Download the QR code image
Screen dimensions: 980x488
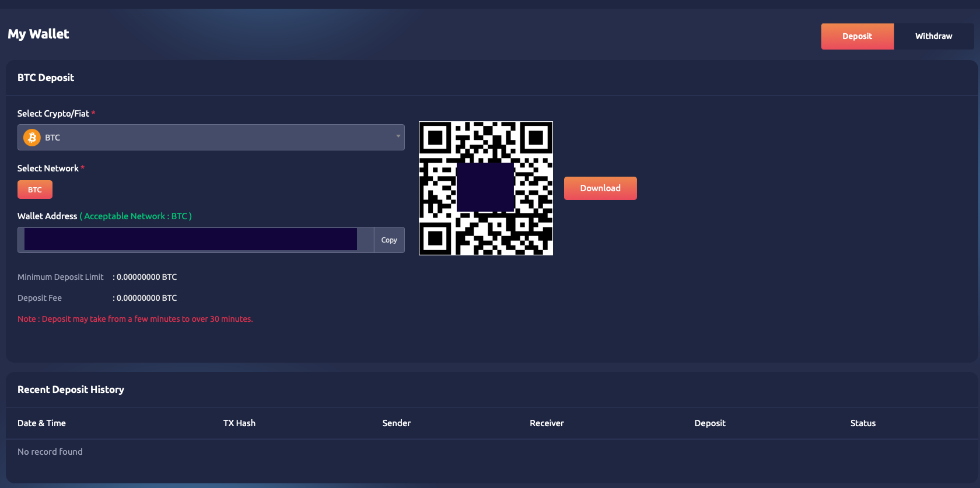pyautogui.click(x=600, y=188)
